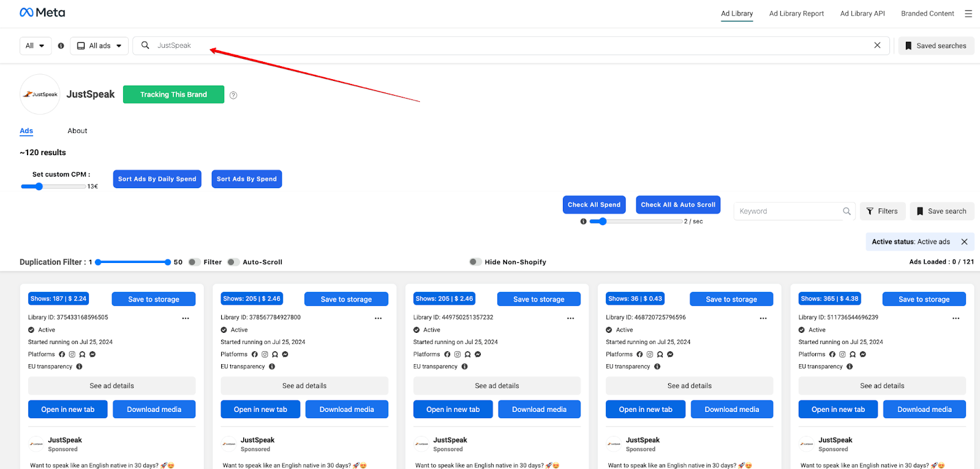Switch to the Ads tab
This screenshot has width=980, height=469.
pyautogui.click(x=26, y=131)
